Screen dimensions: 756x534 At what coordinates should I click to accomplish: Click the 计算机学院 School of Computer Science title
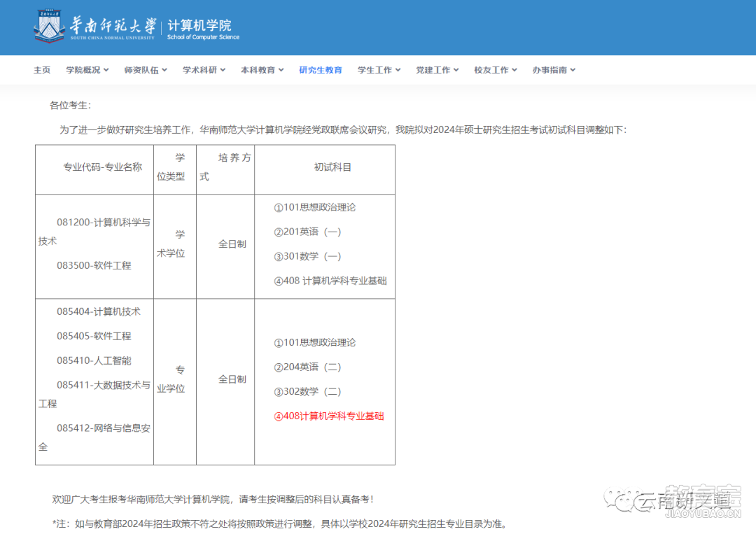[203, 29]
